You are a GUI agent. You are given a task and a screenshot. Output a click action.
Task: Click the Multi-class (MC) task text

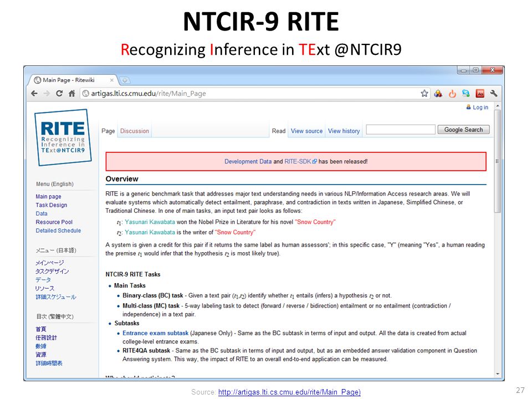[x=151, y=306]
